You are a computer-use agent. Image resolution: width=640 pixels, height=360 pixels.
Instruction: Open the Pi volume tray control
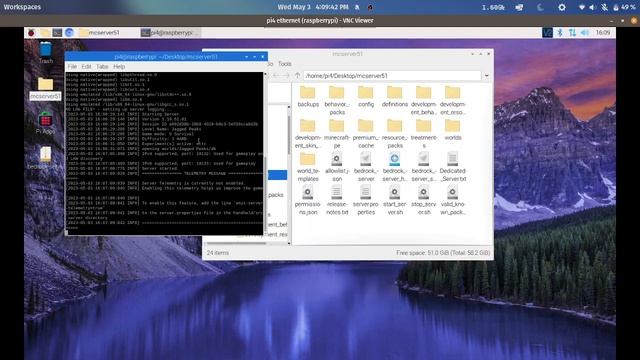[x=585, y=33]
